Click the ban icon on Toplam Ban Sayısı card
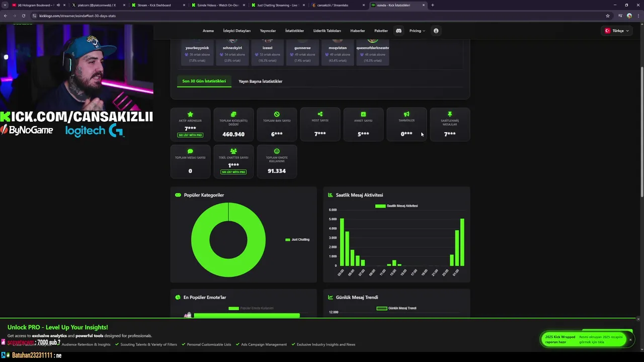 [x=277, y=114]
